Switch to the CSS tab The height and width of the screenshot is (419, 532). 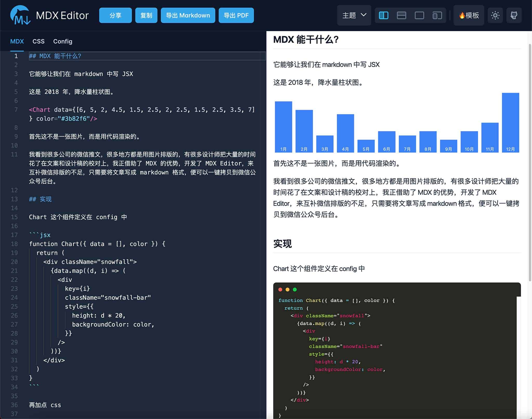(x=38, y=41)
